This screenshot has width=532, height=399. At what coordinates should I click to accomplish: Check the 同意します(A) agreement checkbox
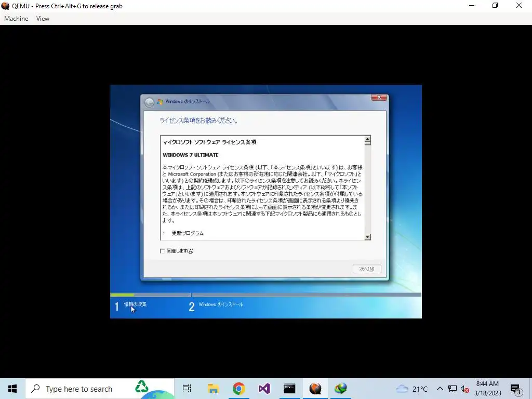point(162,251)
